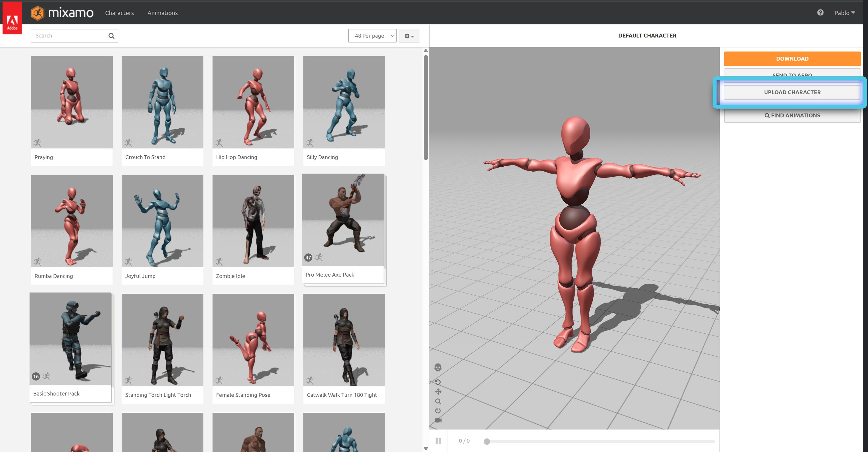
Task: Click running figure icon on Joyful Jump
Action: 128,262
